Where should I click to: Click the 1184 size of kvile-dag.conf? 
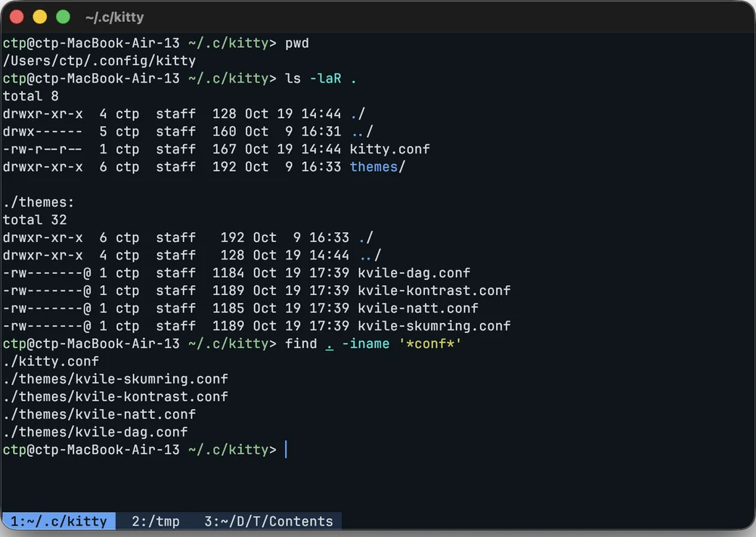tap(228, 273)
